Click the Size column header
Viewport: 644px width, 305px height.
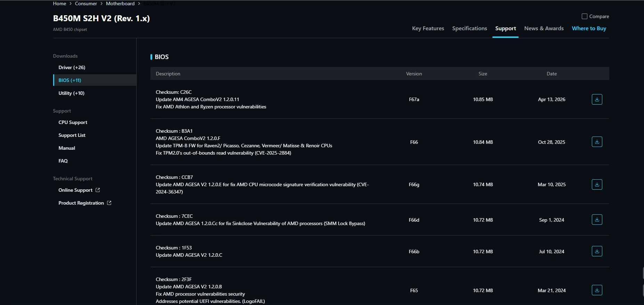483,74
